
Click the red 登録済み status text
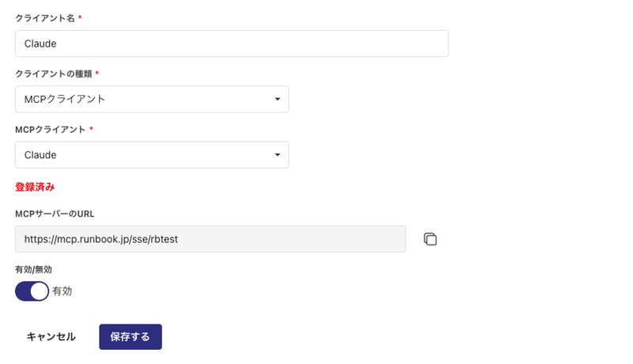(35, 188)
